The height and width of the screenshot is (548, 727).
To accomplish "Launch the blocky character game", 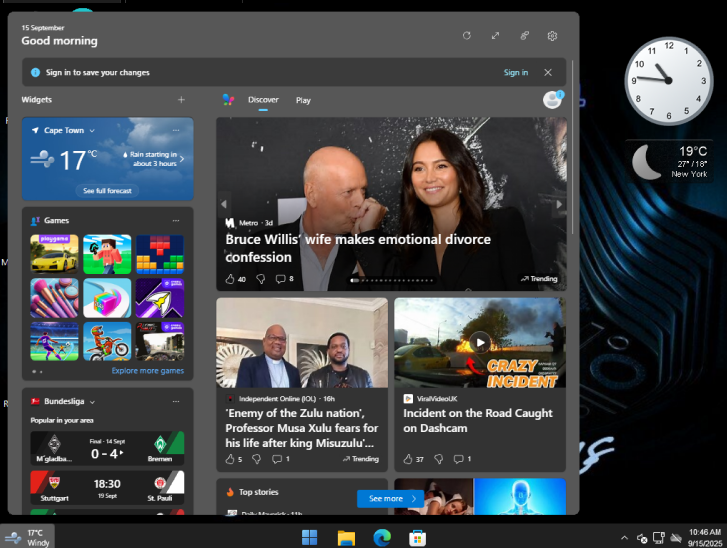I will coord(107,254).
